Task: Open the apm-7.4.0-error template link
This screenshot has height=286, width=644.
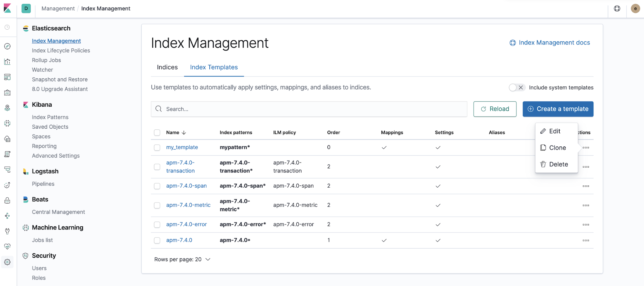Action: click(187, 224)
